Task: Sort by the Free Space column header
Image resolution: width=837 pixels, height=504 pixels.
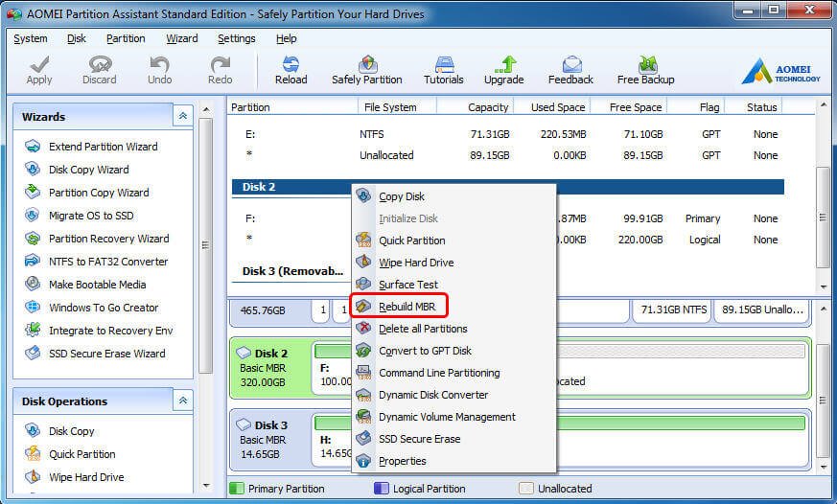Action: pyautogui.click(x=630, y=107)
